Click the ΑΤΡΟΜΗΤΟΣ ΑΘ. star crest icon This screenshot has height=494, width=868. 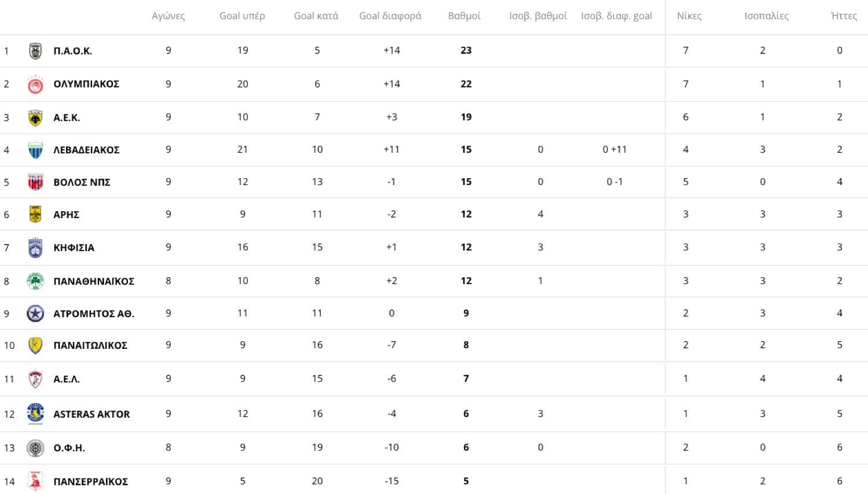(35, 314)
